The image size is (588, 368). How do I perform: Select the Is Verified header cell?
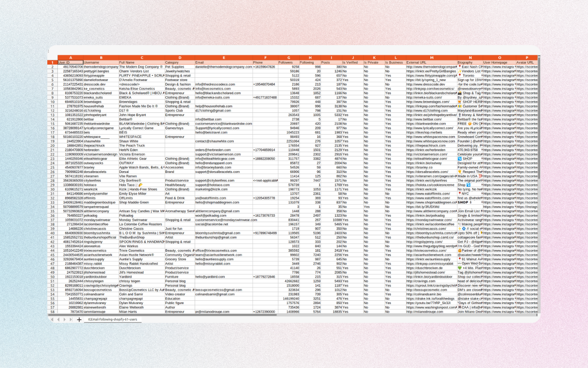tap(352, 63)
